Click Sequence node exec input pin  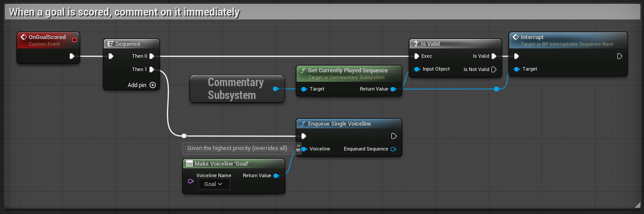click(x=111, y=56)
